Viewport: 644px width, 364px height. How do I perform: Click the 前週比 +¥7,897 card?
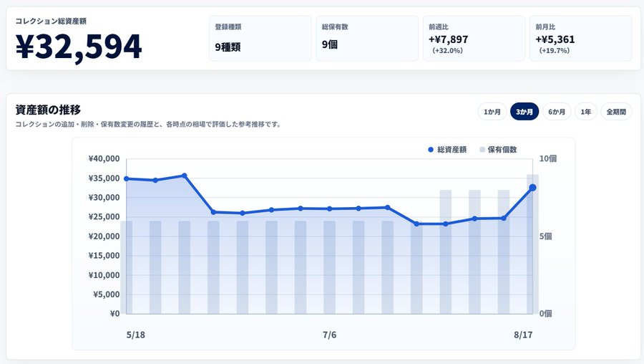(x=474, y=39)
